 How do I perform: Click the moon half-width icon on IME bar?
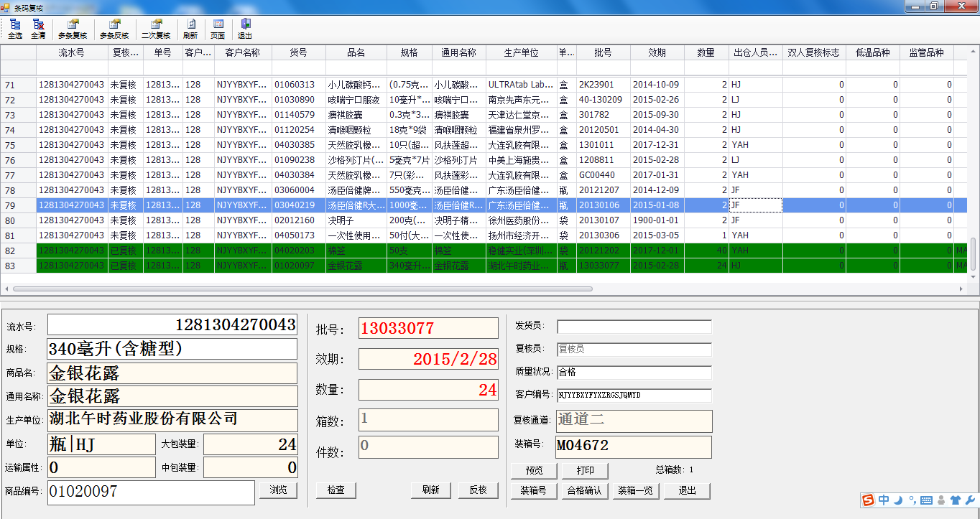(898, 500)
